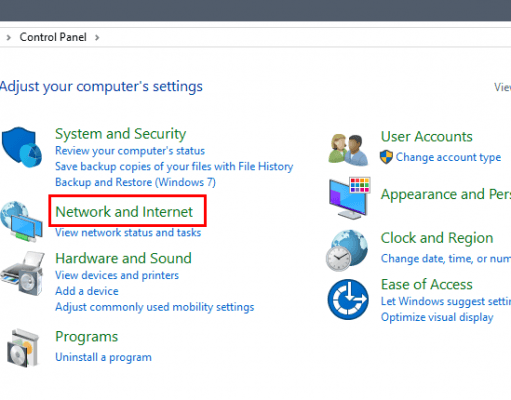This screenshot has height=400, width=511.
Task: Click Uninstall a program link
Action: coord(103,357)
